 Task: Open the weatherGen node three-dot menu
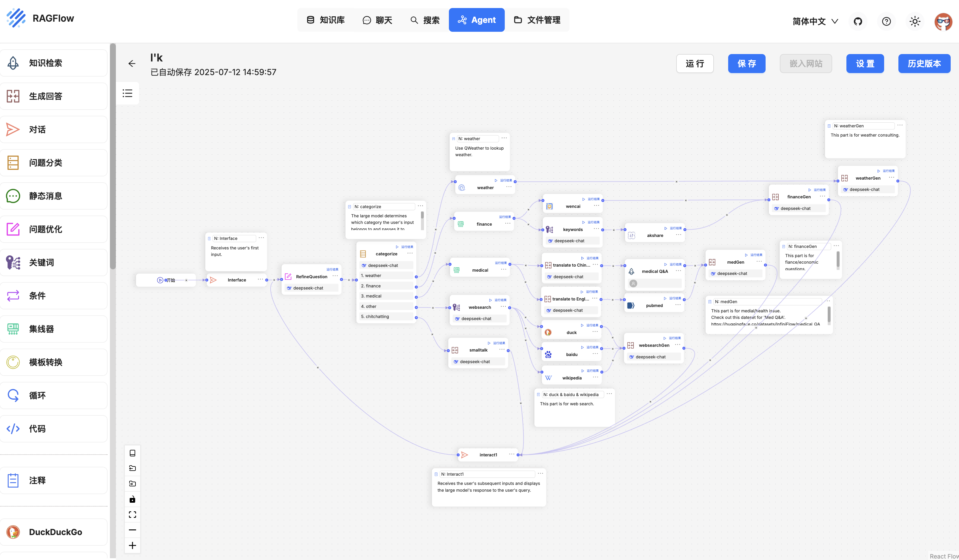(x=892, y=177)
